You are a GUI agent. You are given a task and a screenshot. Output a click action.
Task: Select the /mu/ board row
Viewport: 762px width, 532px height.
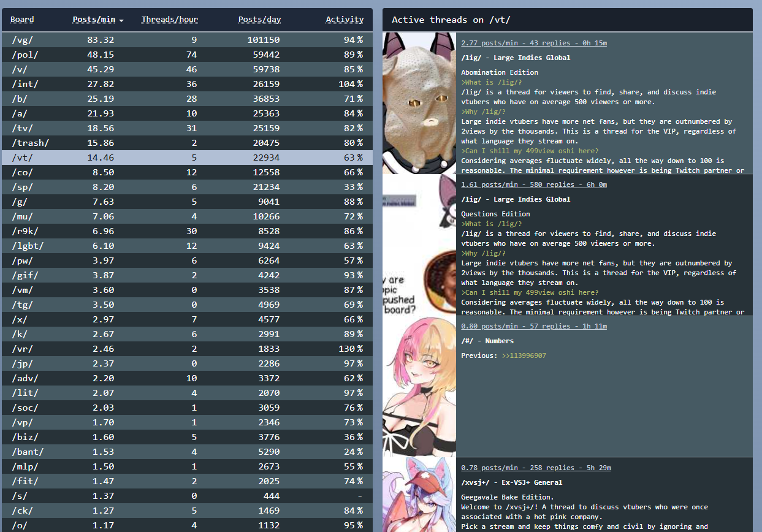pos(187,216)
